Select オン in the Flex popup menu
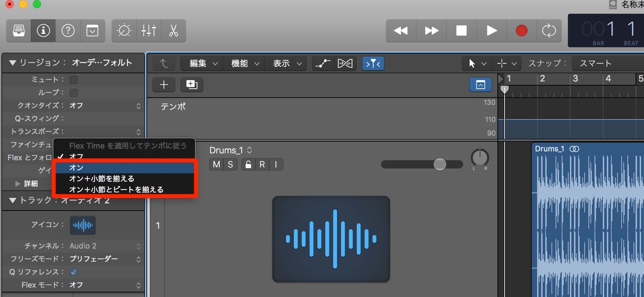This screenshot has height=297, width=644. point(124,167)
